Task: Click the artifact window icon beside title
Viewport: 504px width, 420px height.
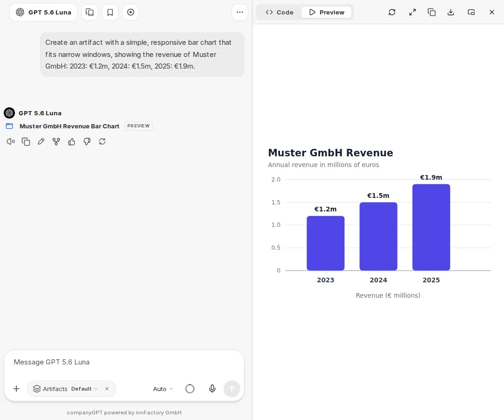Action: point(9,126)
